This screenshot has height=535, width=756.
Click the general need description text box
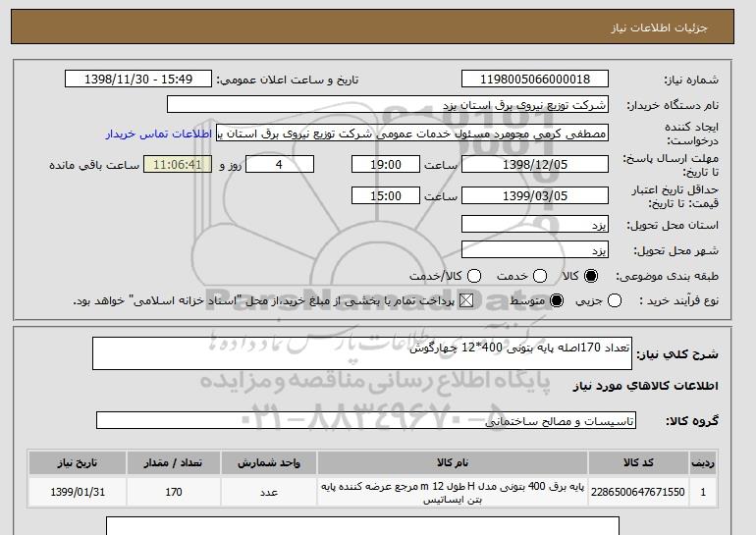(362, 353)
